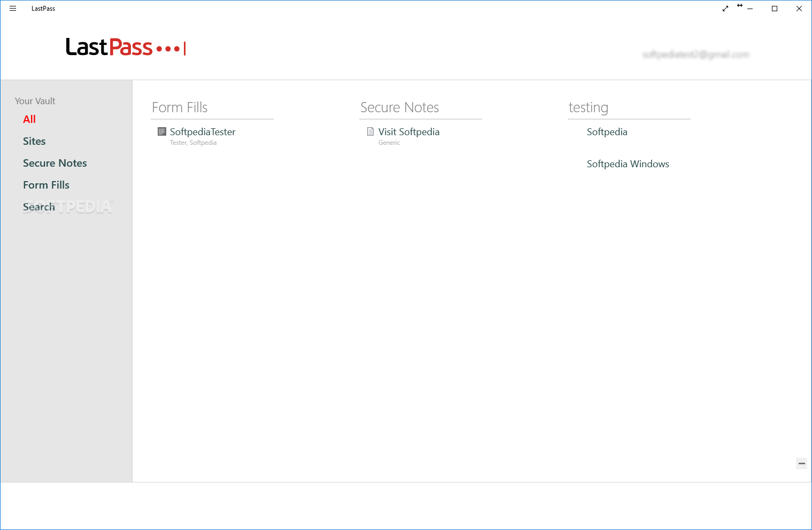This screenshot has width=812, height=530.
Task: Click the Form Fills group heading
Action: click(x=180, y=107)
